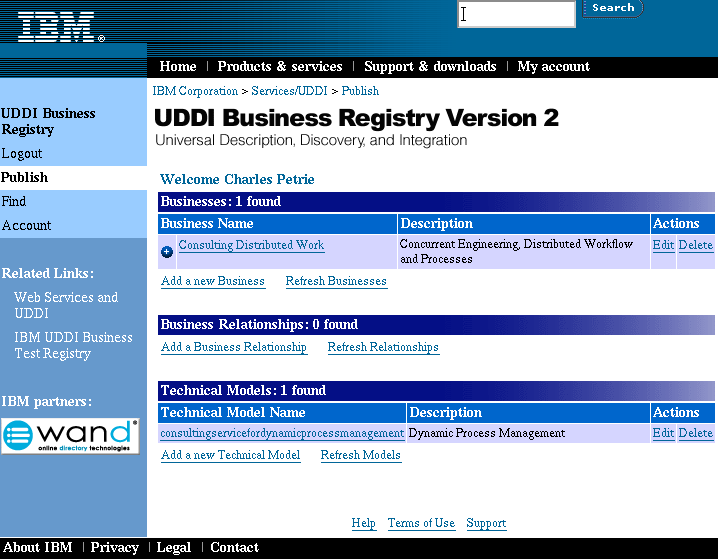Go to Support & downloads

click(x=430, y=67)
